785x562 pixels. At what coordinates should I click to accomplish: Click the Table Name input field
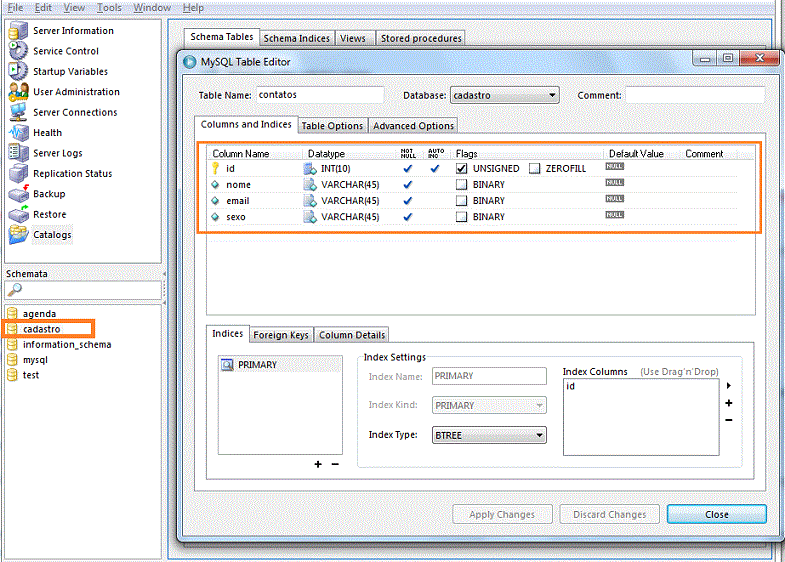(319, 96)
